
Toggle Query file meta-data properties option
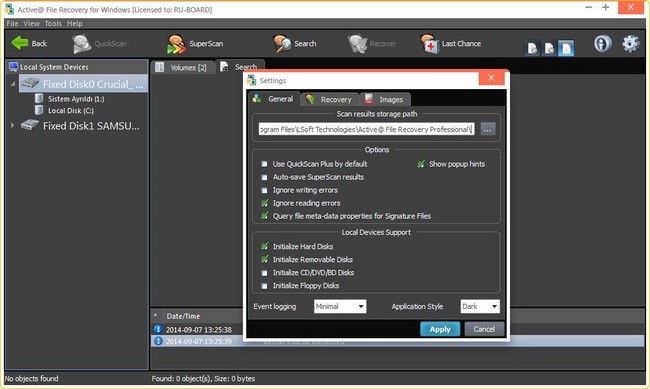pyautogui.click(x=264, y=216)
